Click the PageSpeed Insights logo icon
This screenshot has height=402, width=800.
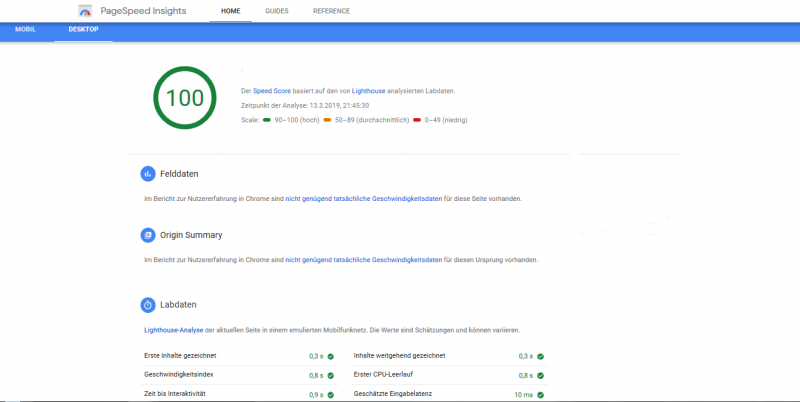point(87,11)
